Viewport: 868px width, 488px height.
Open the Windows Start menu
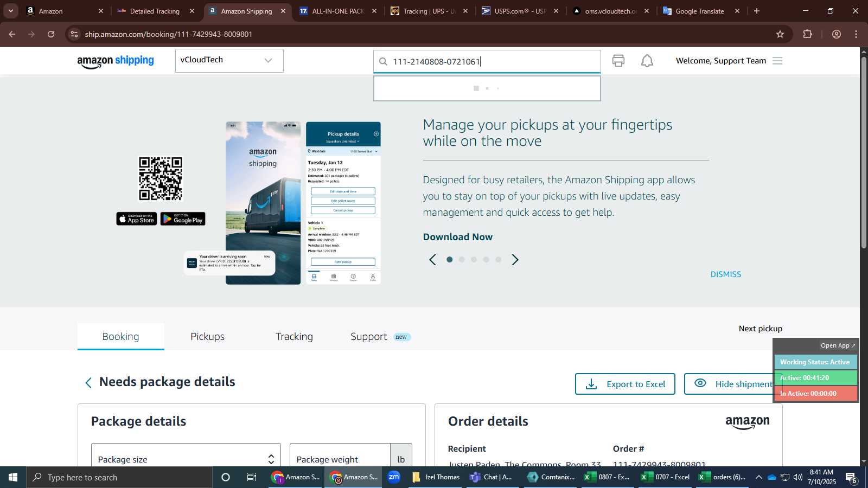[13, 477]
